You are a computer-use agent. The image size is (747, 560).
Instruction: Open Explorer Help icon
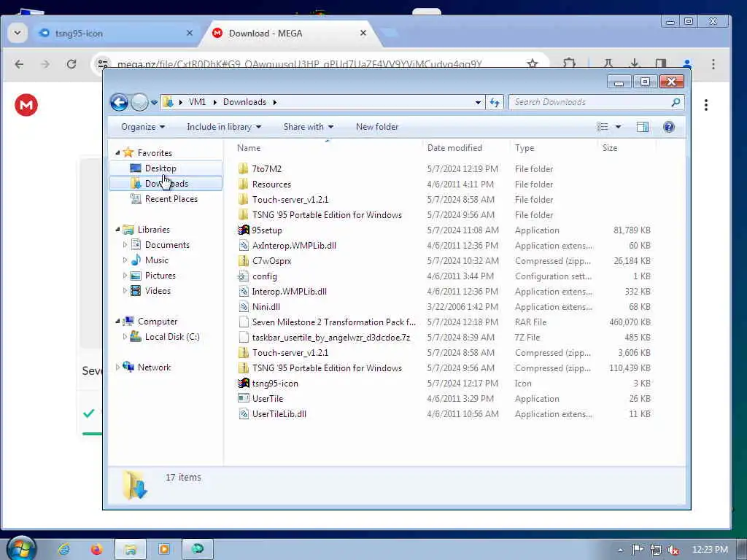(x=669, y=127)
